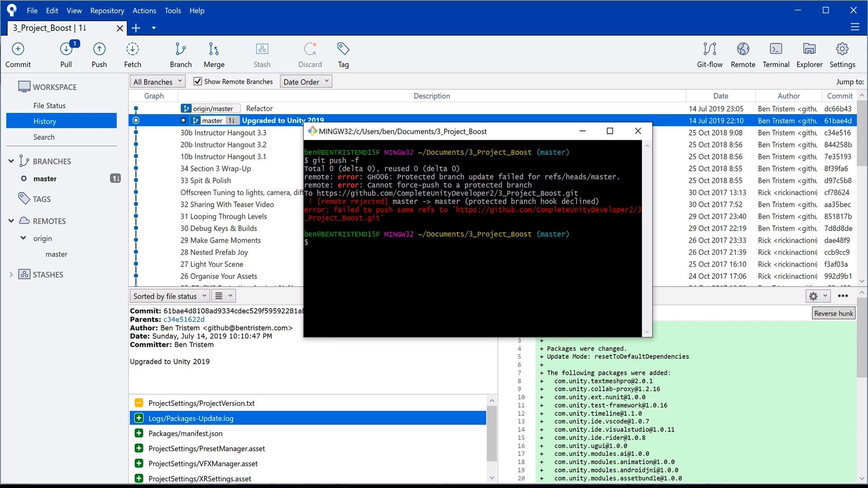Image resolution: width=868 pixels, height=488 pixels.
Task: Select origin master remote branch
Action: [x=57, y=254]
